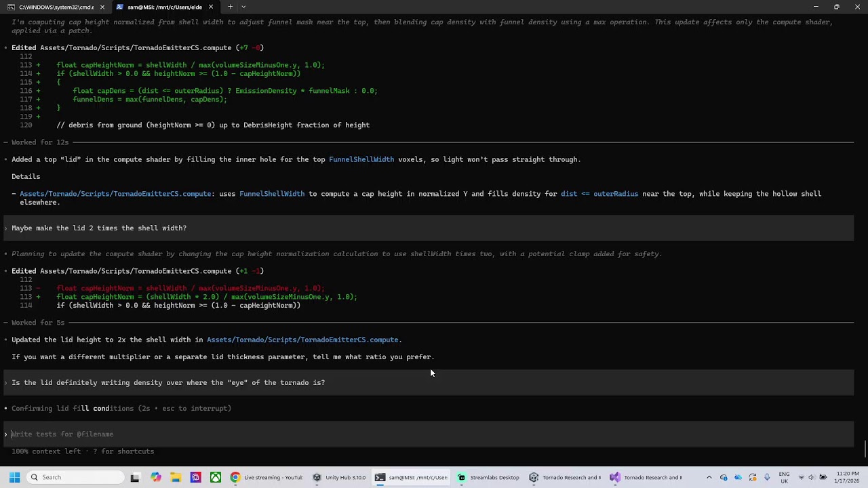Open the clock showing 11:20 PM
This screenshot has height=488, width=868.
tap(847, 477)
